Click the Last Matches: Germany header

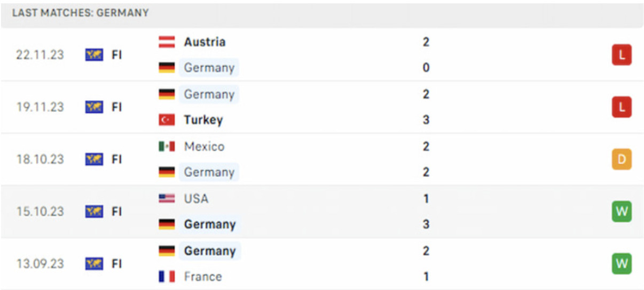pyautogui.click(x=81, y=13)
